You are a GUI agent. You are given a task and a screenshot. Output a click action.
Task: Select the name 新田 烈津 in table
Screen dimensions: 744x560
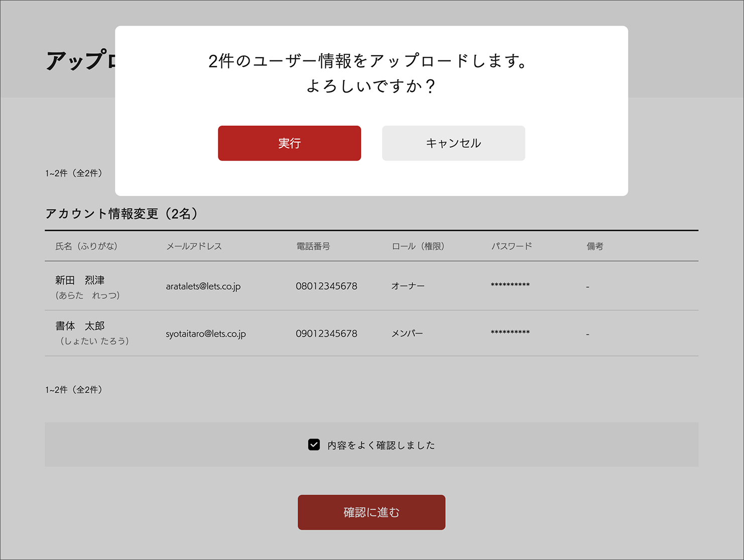point(80,280)
